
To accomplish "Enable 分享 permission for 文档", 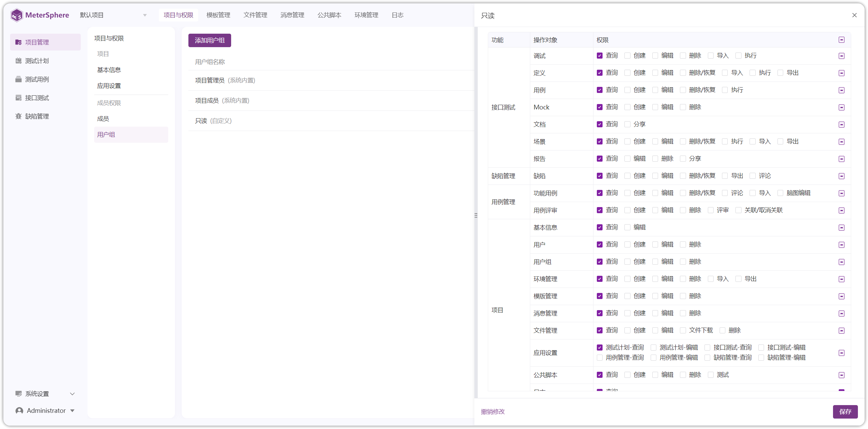I will (627, 125).
